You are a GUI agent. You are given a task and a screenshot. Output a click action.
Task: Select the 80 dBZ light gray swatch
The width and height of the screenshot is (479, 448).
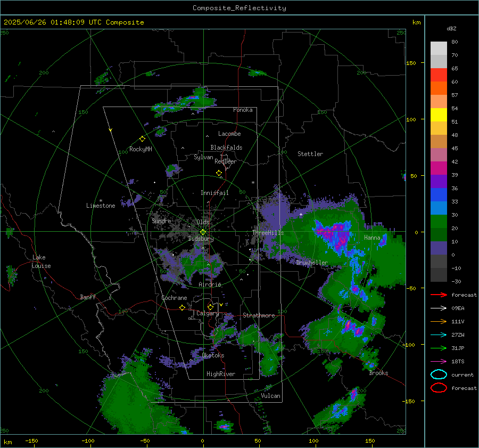coord(439,48)
